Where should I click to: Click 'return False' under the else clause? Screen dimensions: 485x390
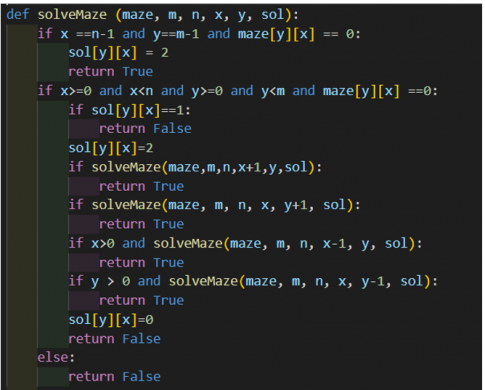tap(114, 377)
